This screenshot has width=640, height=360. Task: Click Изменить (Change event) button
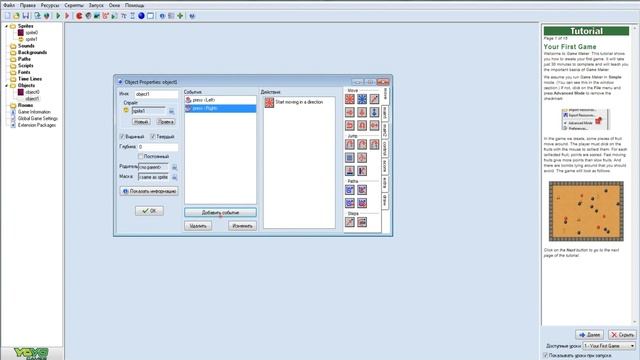pyautogui.click(x=242, y=226)
